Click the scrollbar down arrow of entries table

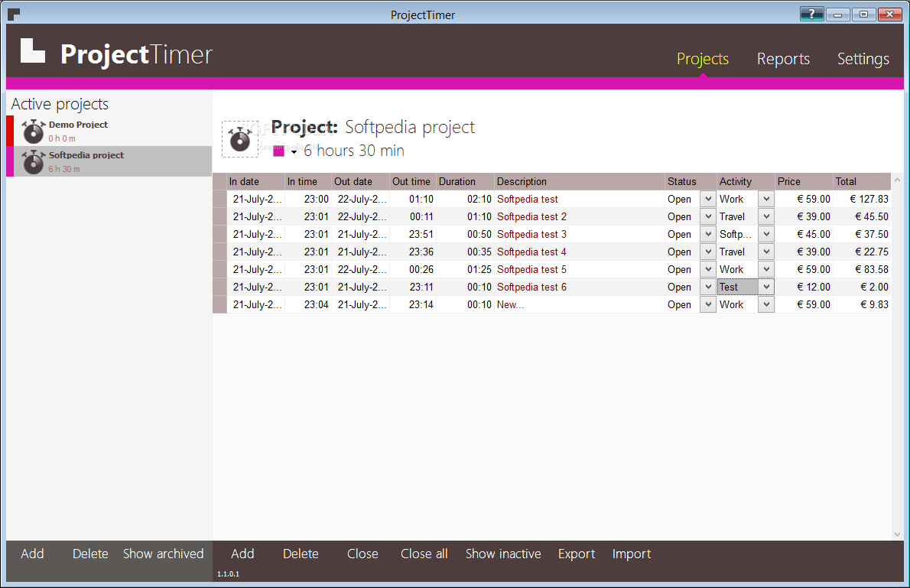(897, 534)
